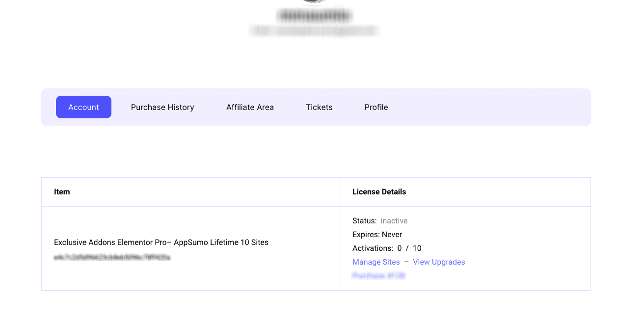Click the inactive status value
Image resolution: width=644 pixels, height=325 pixels.
click(x=394, y=221)
